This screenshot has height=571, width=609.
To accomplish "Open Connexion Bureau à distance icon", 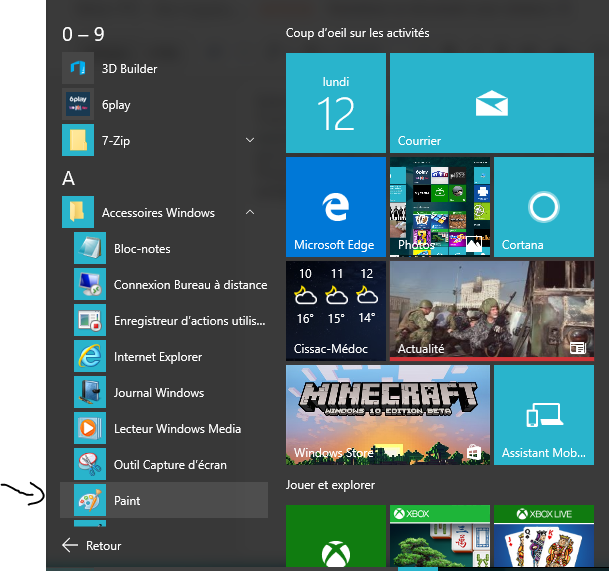I will coord(90,284).
